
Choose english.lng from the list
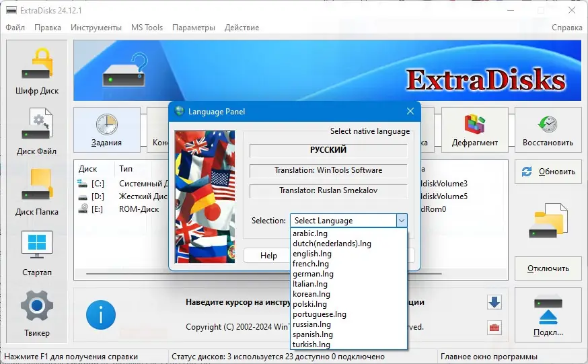pos(348,254)
